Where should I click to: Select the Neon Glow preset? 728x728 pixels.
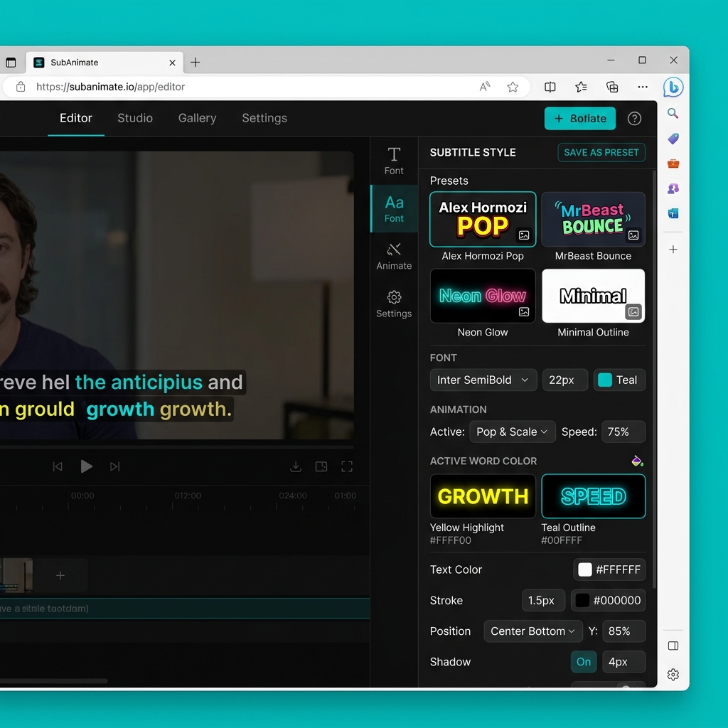point(483,296)
